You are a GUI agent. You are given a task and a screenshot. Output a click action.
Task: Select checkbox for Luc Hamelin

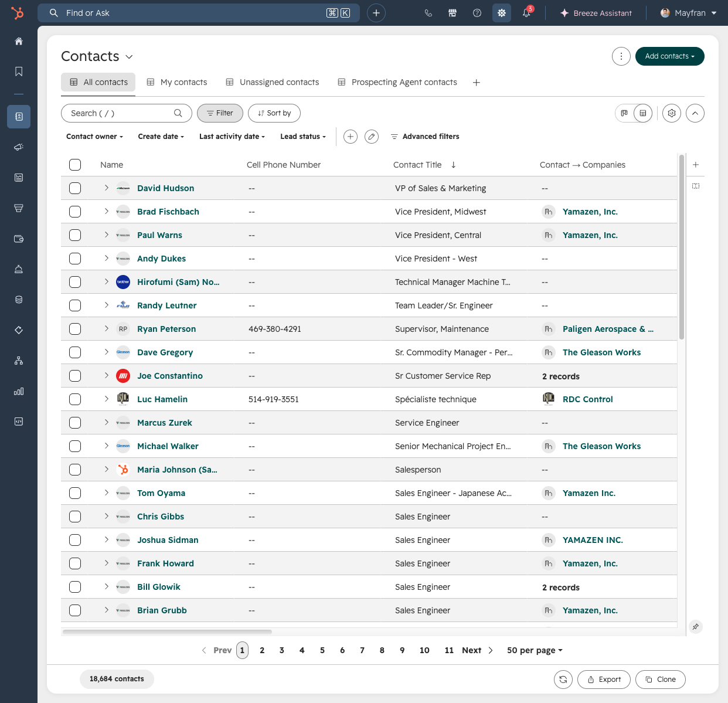tap(75, 399)
